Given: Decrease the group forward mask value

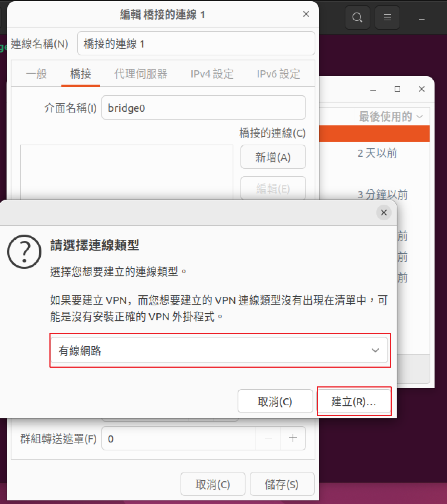Looking at the screenshot, I should pyautogui.click(x=268, y=438).
